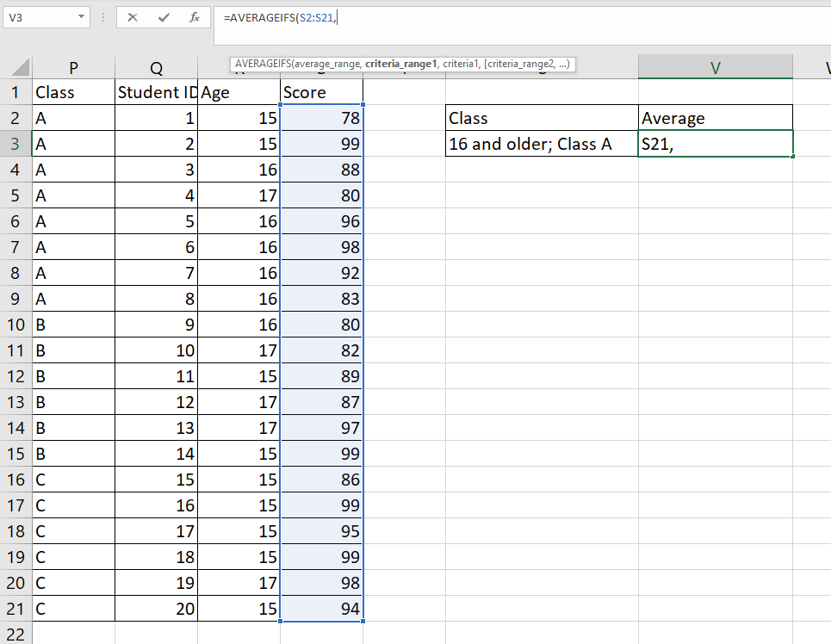The width and height of the screenshot is (831, 644).
Task: Open the Name Box dropdown arrow
Action: [x=83, y=17]
